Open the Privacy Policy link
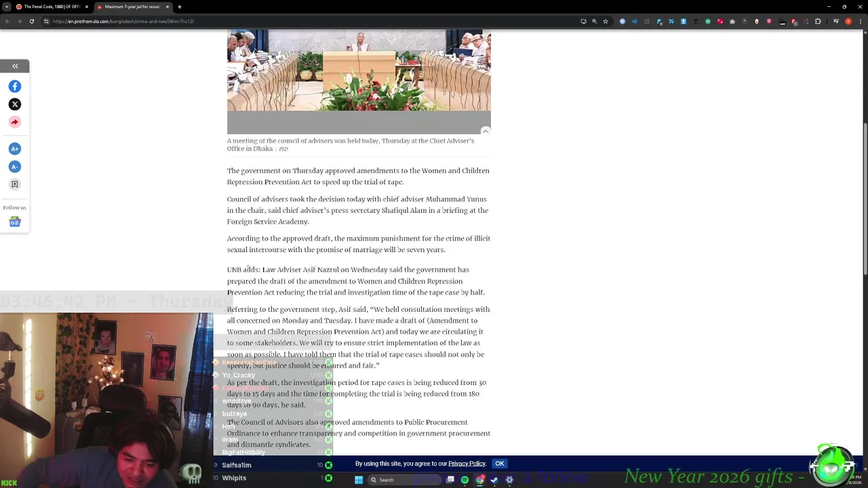 [x=467, y=464]
